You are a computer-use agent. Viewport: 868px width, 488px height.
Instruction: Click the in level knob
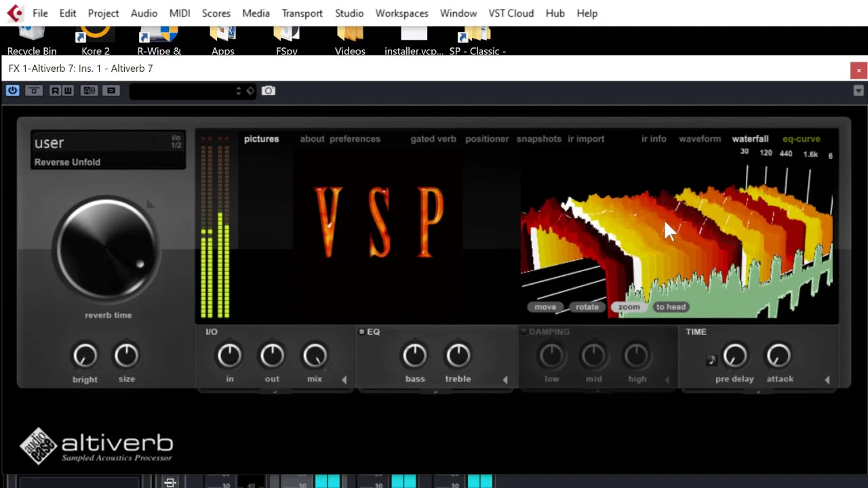[229, 356]
